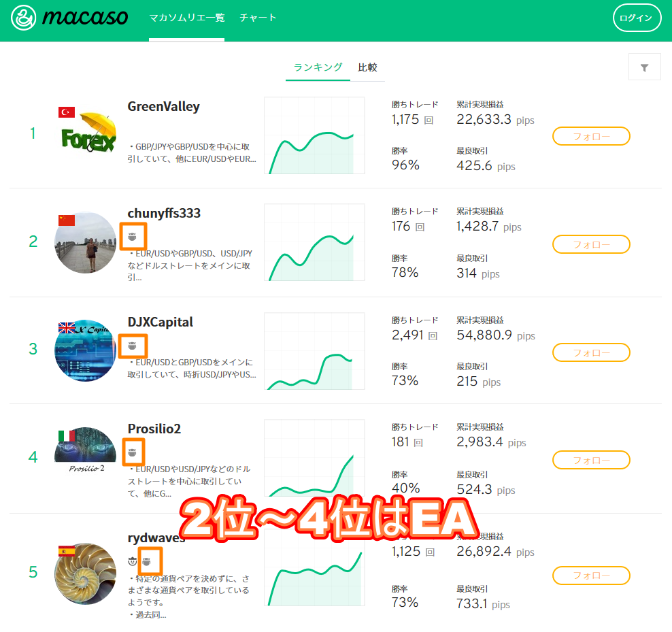Switch to the ランキング tab
This screenshot has width=672, height=632.
(x=318, y=67)
